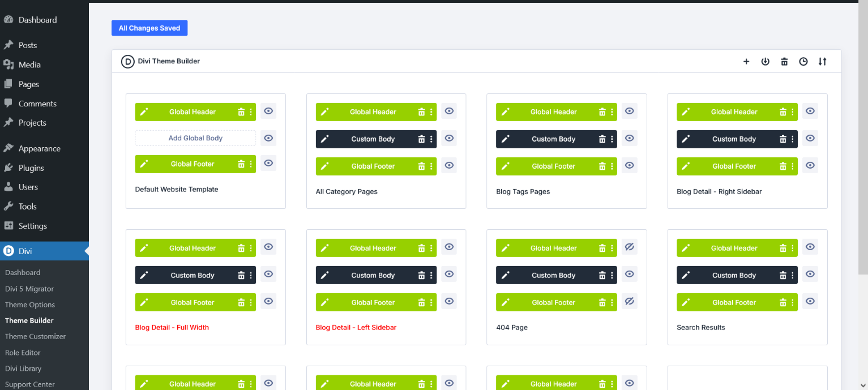Viewport: 868px width, 390px height.
Task: Edit Global Header pencil in Default Website Template
Action: tap(144, 112)
